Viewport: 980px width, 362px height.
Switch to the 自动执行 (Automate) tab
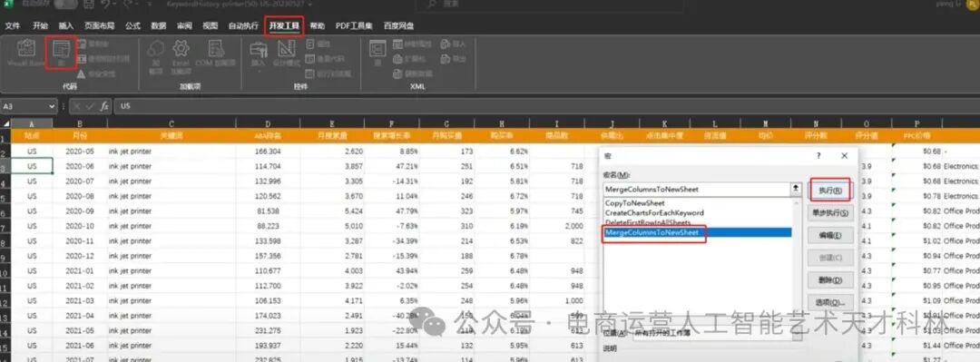pyautogui.click(x=243, y=26)
